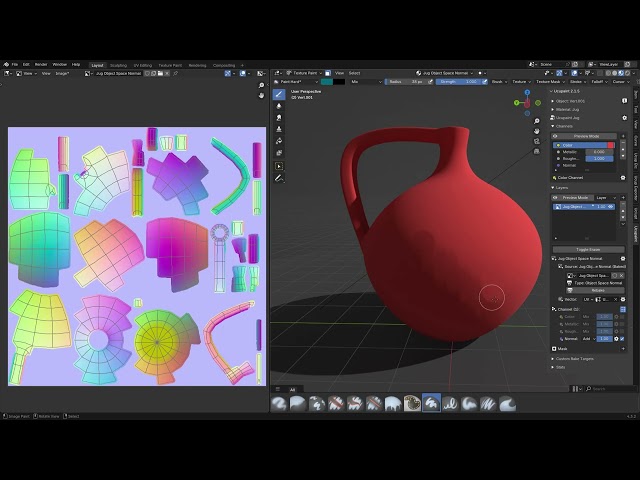Toggle Layers Preview Mode eye icon
Image resolution: width=640 pixels, height=480 pixels.
pos(555,198)
